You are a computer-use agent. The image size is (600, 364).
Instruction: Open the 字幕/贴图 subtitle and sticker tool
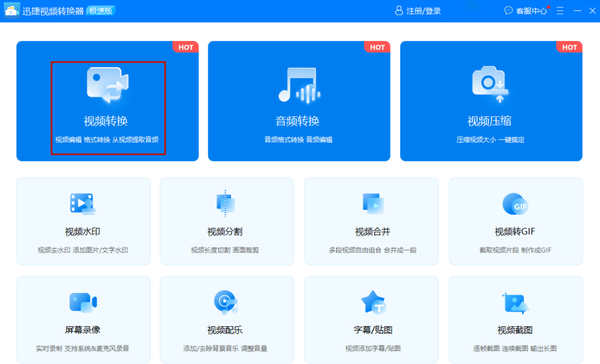pos(371,319)
